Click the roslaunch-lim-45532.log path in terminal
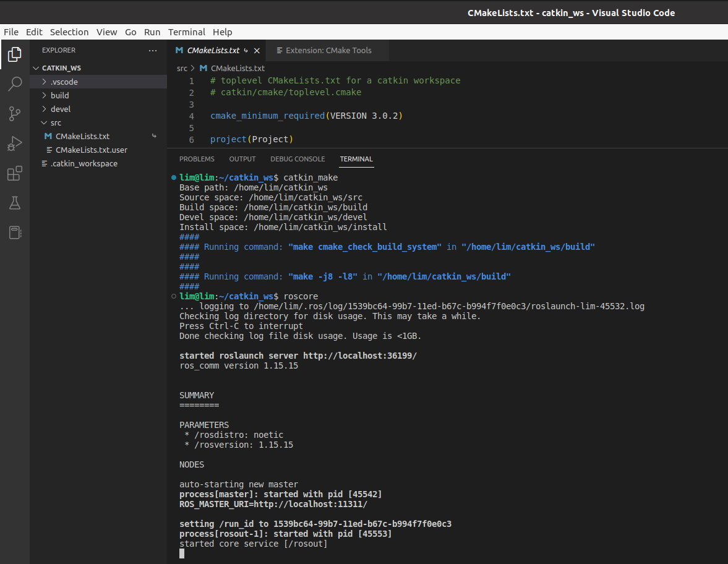The image size is (728, 564). (x=449, y=306)
